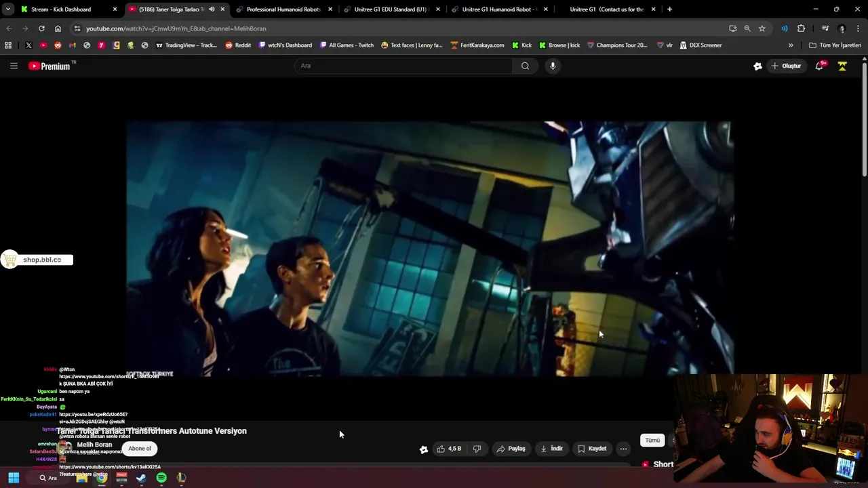Image resolution: width=868 pixels, height=488 pixels.
Task: Click the YouTube Ara search field
Action: 403,66
